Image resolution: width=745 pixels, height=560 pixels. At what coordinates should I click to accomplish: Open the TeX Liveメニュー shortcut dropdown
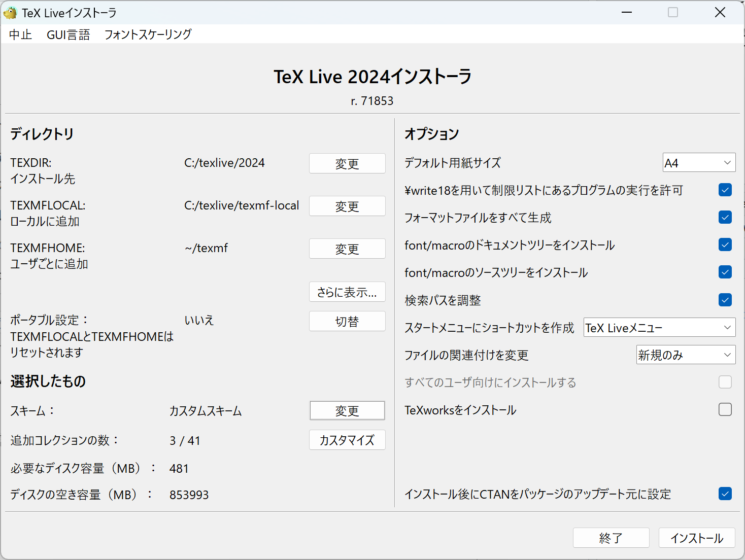[659, 328]
